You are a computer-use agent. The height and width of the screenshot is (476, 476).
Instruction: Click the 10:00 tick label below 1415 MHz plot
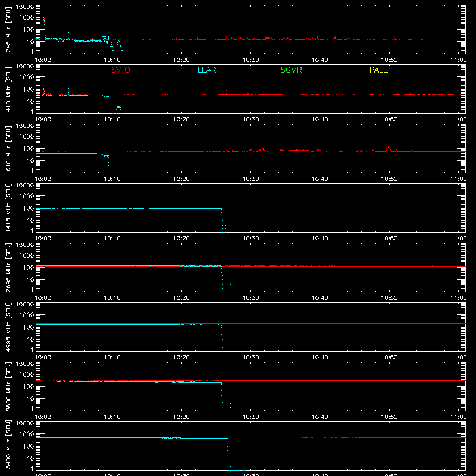(43, 239)
